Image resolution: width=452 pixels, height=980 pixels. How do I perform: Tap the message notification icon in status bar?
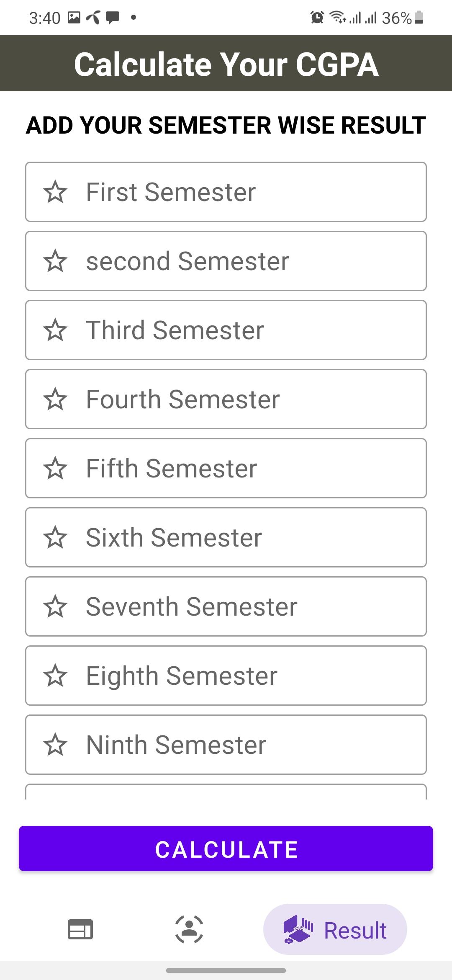[x=113, y=18]
